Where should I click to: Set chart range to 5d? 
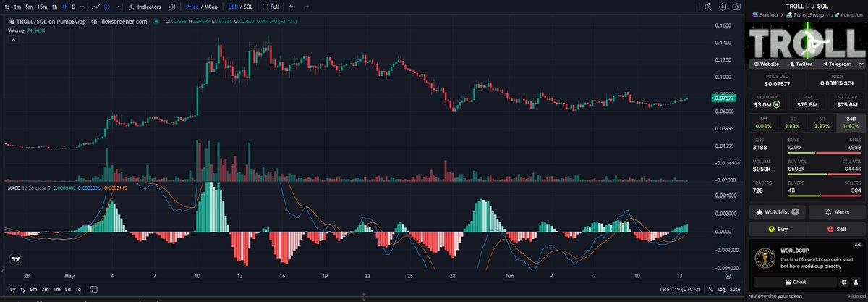coord(68,289)
